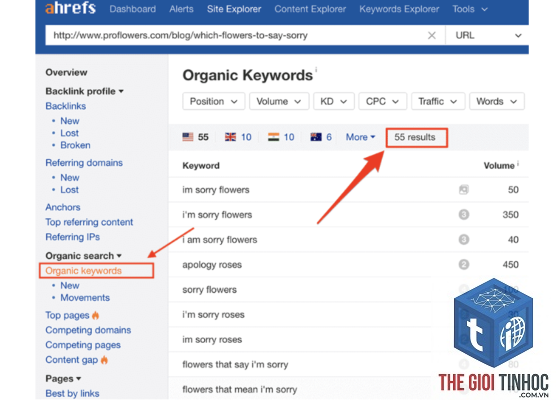The height and width of the screenshot is (400, 556).
Task: Click keyword 'apology roses'
Action: 212,265
